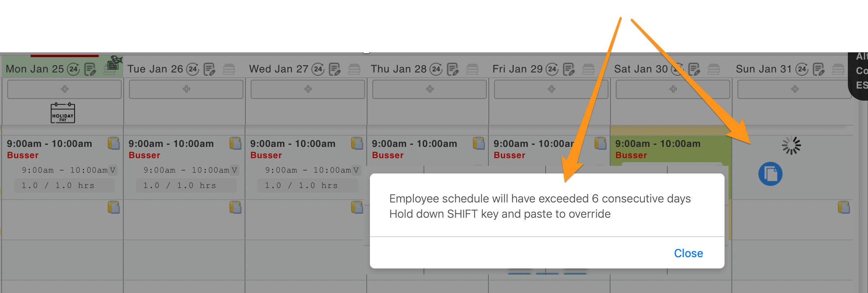Viewport: 868px width, 293px height.
Task: Click the calendar money icon on Mon Jan 25 header
Action: (114, 63)
